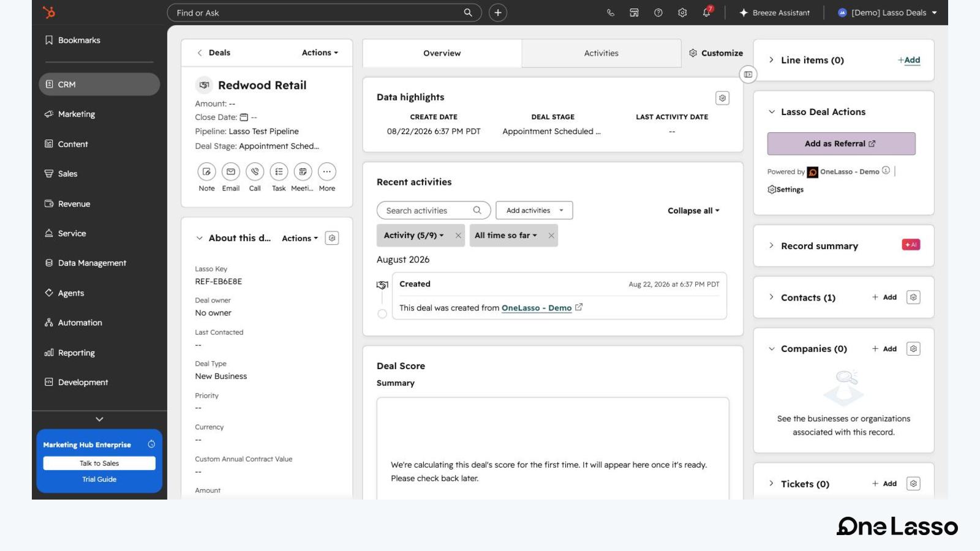Open Data highlights settings gear
Viewport: 980px width, 551px height.
click(723, 98)
